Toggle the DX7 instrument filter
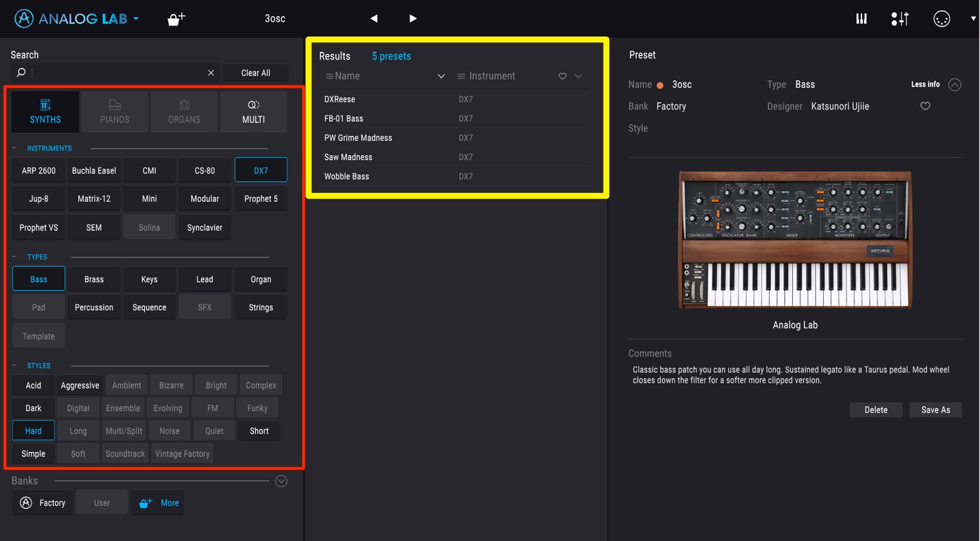This screenshot has width=980, height=541. 261,171
